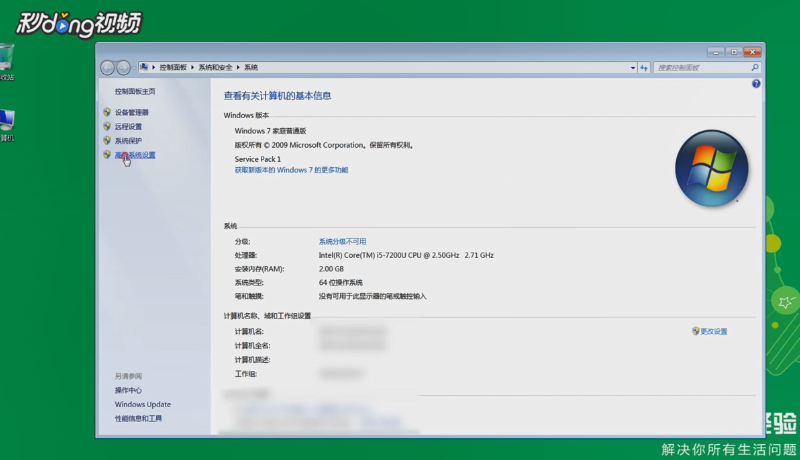800x460 pixels.
Task: Click shield icon beside 高级系统设置
Action: 107,155
